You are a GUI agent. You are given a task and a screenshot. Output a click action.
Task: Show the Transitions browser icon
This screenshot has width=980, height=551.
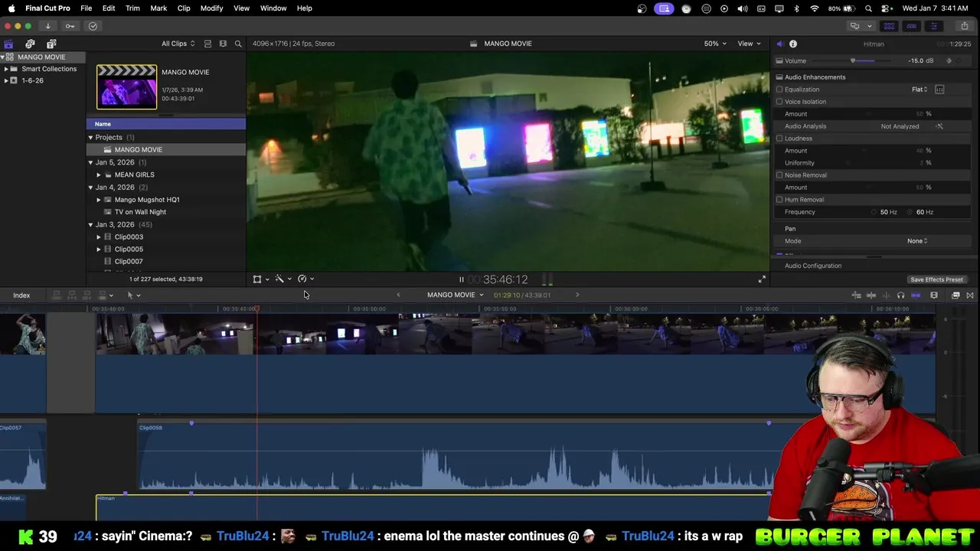coord(970,295)
